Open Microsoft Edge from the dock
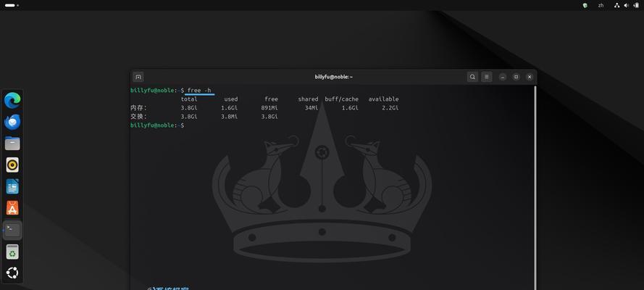This screenshot has width=644, height=290. (12, 100)
